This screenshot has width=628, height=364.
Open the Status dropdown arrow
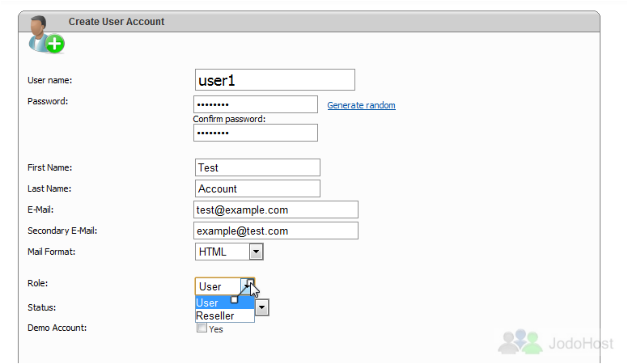click(261, 307)
